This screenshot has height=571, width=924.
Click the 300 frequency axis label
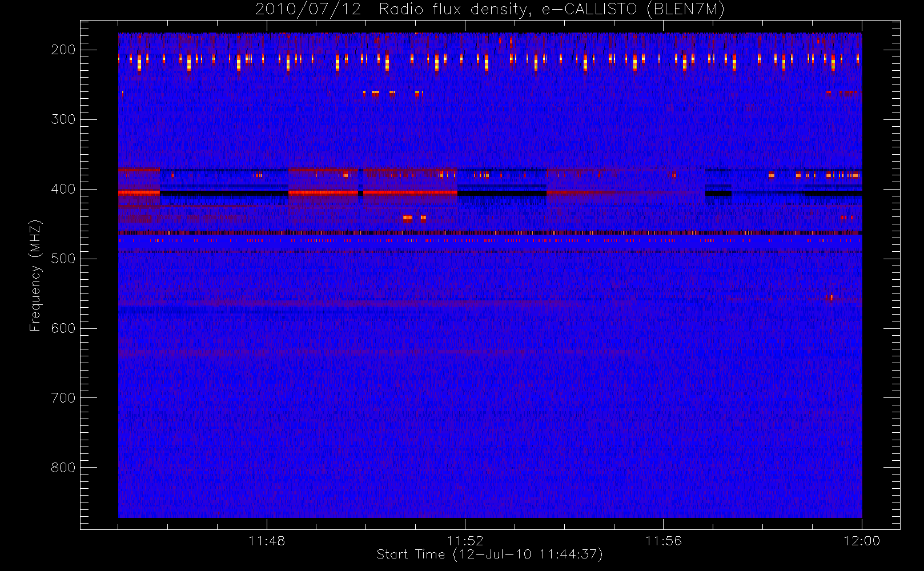coord(63,119)
